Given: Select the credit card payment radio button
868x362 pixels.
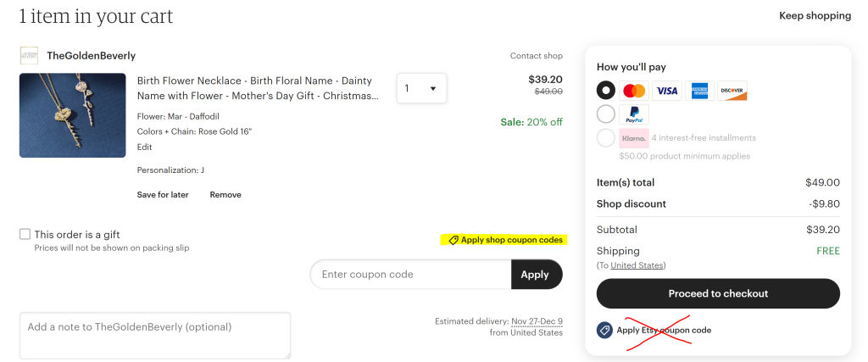Looking at the screenshot, I should point(606,90).
